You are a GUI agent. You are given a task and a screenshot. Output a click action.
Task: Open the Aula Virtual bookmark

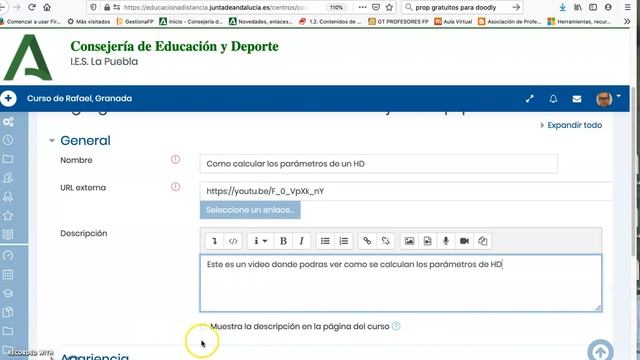453,21
